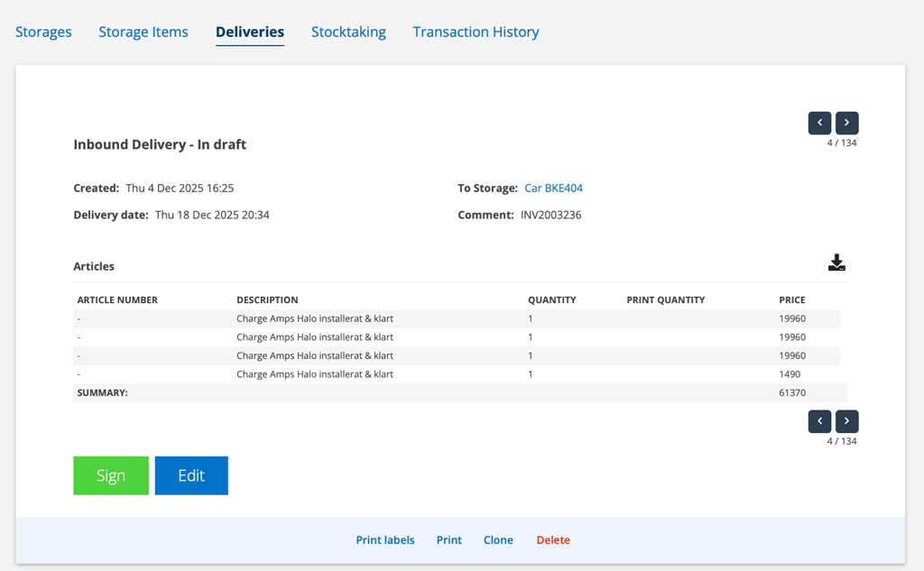Screen dimensions: 924x571
Task: Open first row's article number link
Action: [79, 318]
